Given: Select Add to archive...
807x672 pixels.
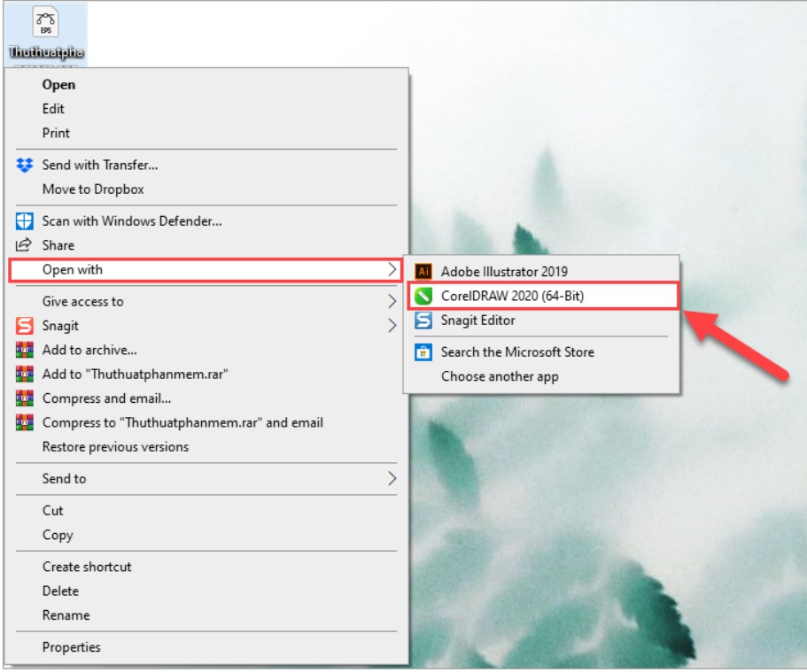Looking at the screenshot, I should [x=206, y=350].
